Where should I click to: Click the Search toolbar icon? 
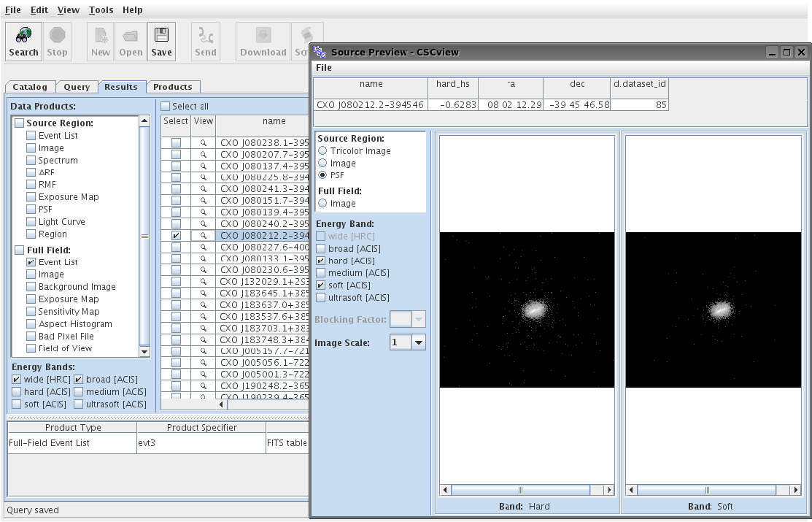point(23,42)
